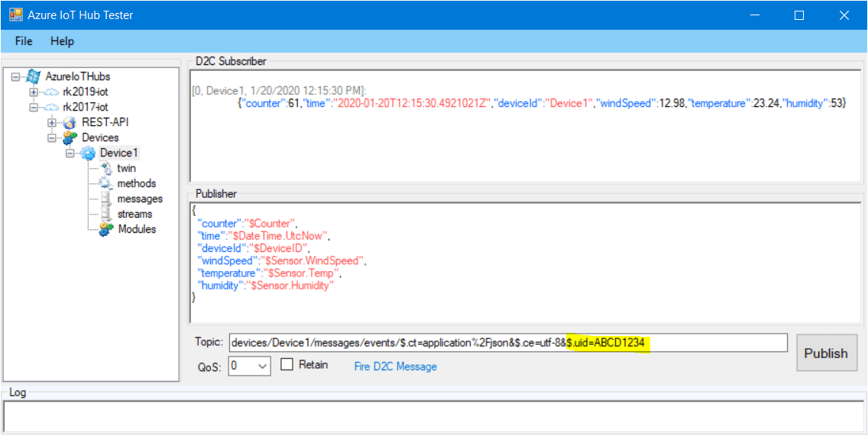Click inside the D2C Subscriber output box
The height and width of the screenshot is (436, 868).
[526, 125]
